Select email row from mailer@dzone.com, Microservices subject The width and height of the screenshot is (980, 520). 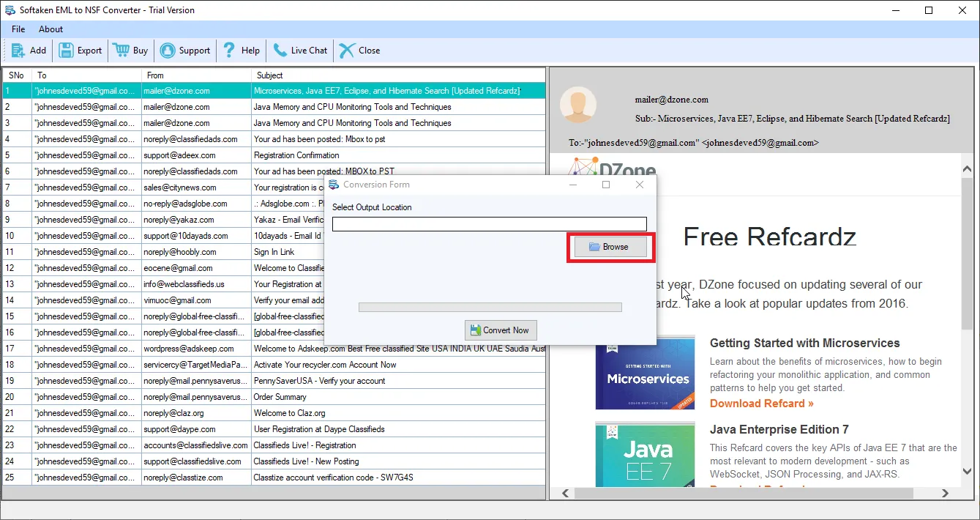(x=274, y=91)
